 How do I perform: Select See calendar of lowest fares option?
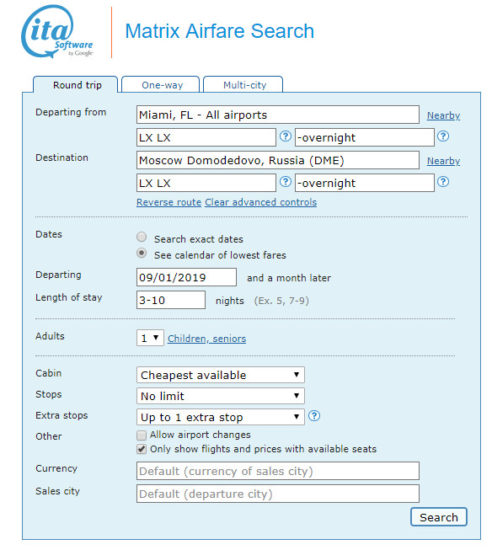(x=142, y=253)
